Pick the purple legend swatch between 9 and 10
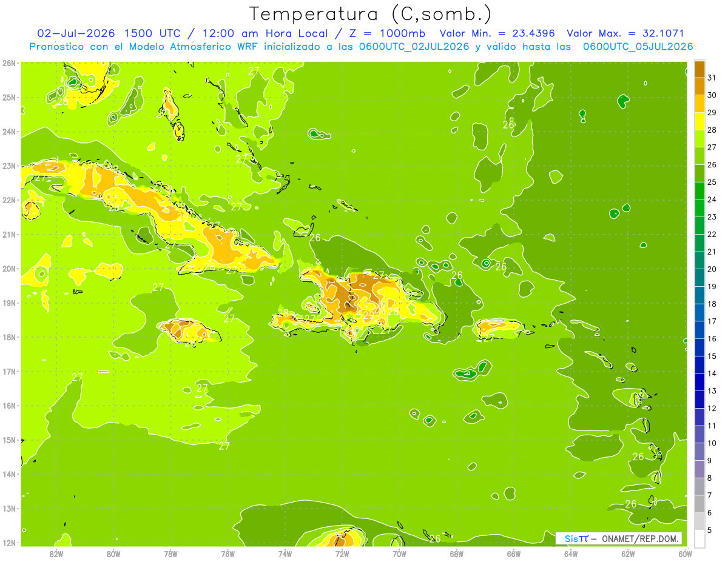The height and width of the screenshot is (562, 728). (700, 452)
